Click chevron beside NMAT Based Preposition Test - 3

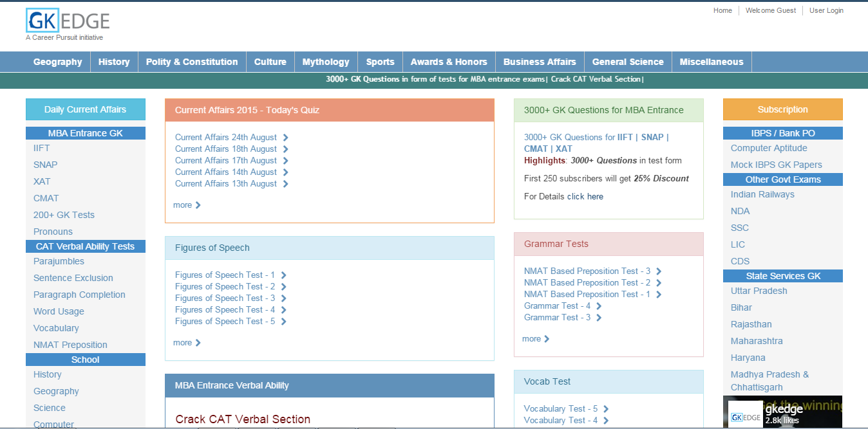coord(659,271)
